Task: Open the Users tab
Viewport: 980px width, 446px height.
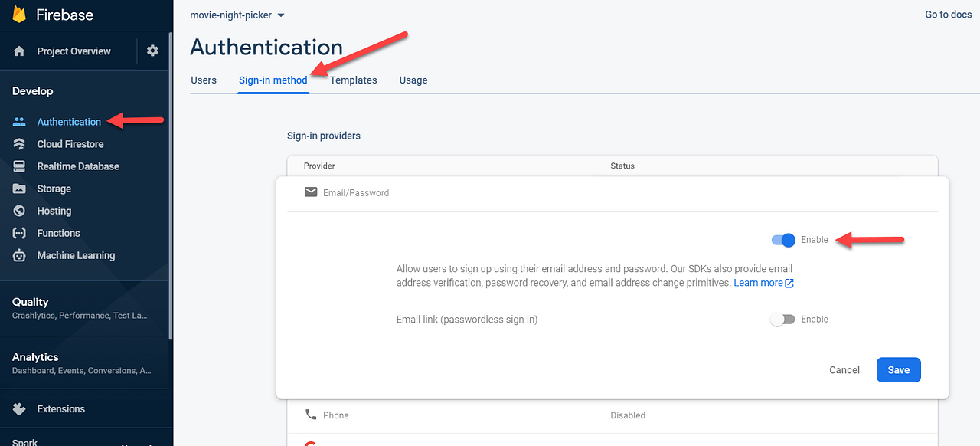Action: pyautogui.click(x=203, y=80)
